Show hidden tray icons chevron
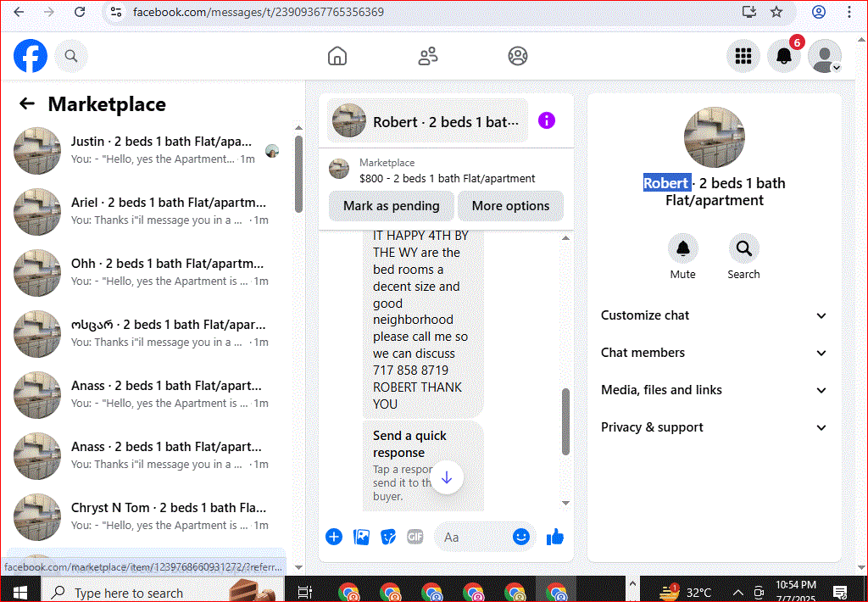The width and height of the screenshot is (868, 602). pyautogui.click(x=738, y=593)
